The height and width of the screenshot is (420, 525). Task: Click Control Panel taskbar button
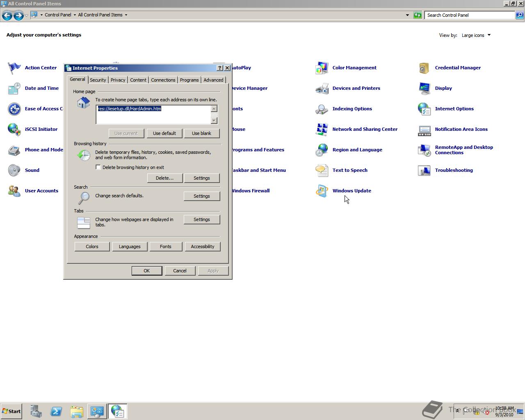[x=97, y=411]
